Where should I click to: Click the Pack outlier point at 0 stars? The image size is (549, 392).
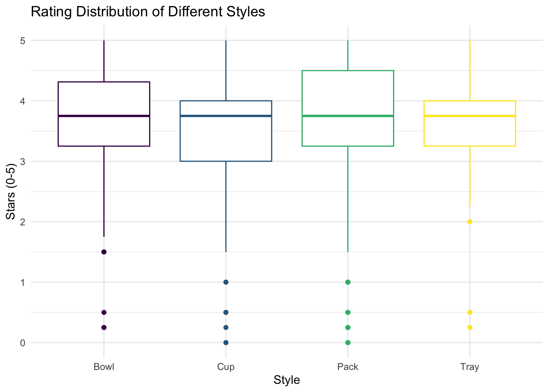click(348, 343)
